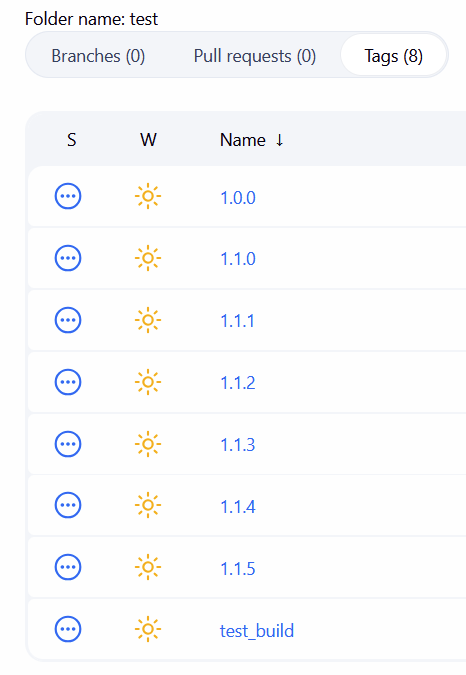Screen dimensions: 466x675
Task: Click the status icon for tag 1.1.5
Action: click(x=68, y=567)
